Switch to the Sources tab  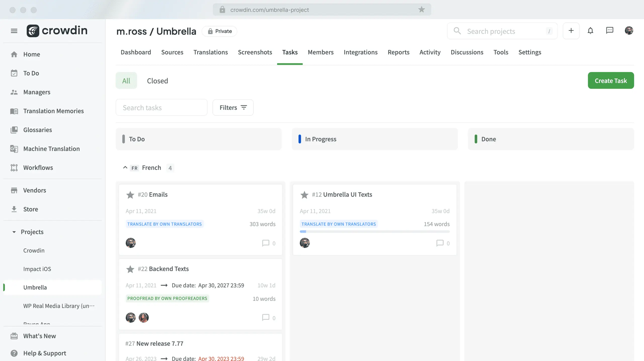[172, 52]
